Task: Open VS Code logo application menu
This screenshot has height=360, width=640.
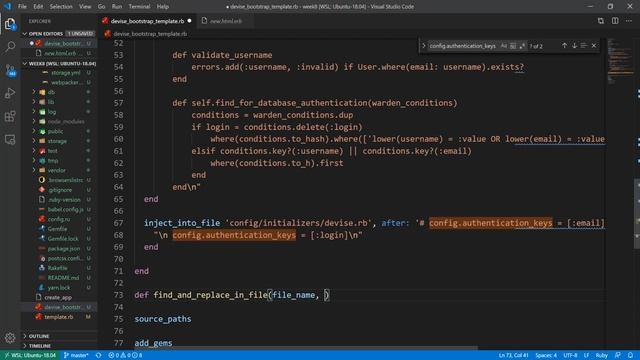Action: click(7, 6)
